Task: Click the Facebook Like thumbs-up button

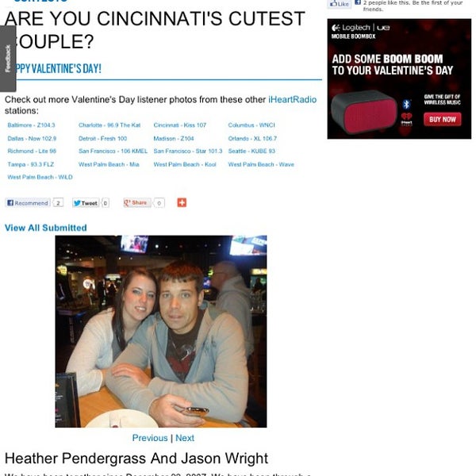Action: pos(340,4)
